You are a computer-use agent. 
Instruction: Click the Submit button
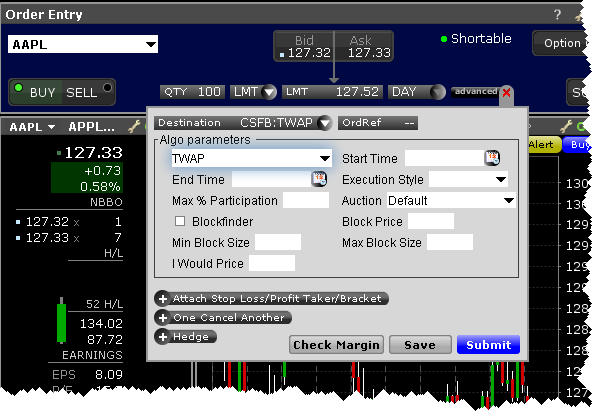tap(488, 345)
